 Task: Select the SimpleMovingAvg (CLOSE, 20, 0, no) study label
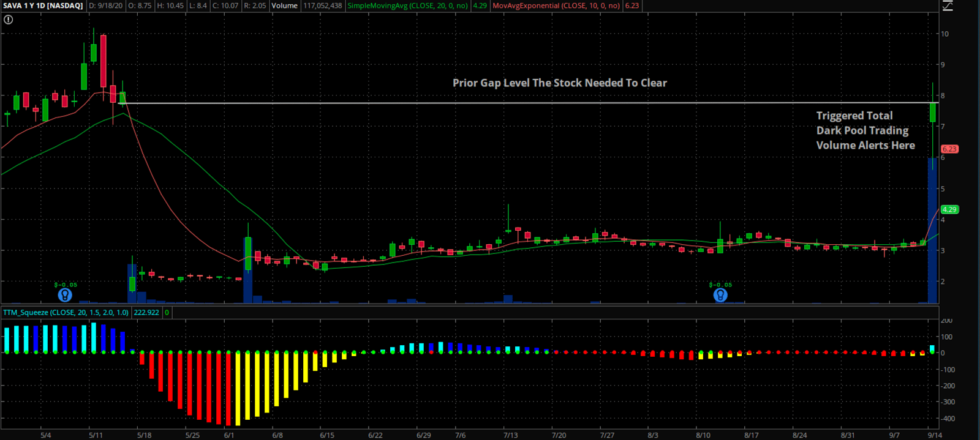(408, 6)
